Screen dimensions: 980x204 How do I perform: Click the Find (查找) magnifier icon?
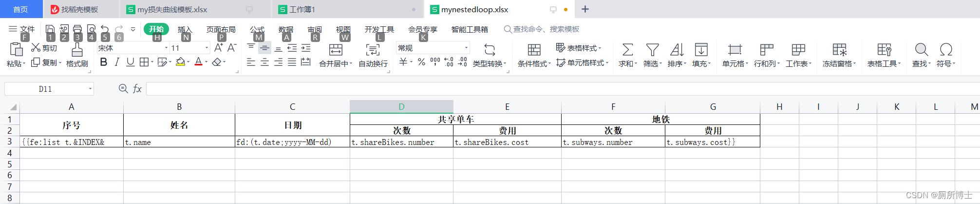point(921,49)
